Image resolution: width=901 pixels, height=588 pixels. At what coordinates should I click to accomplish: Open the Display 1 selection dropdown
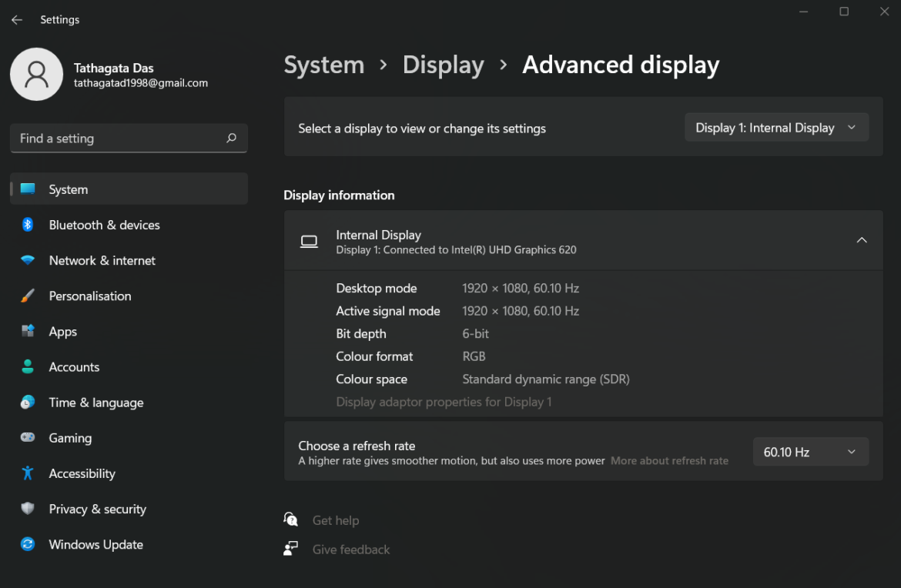pyautogui.click(x=775, y=127)
